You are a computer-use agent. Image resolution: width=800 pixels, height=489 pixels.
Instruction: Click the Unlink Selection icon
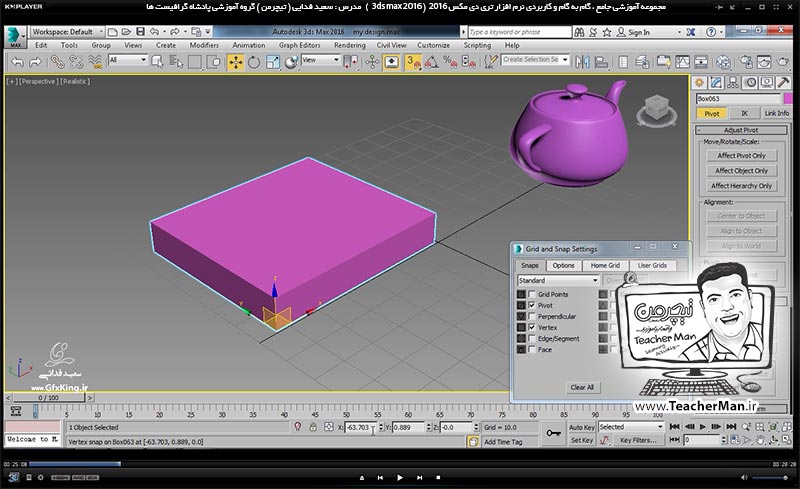tap(76, 62)
